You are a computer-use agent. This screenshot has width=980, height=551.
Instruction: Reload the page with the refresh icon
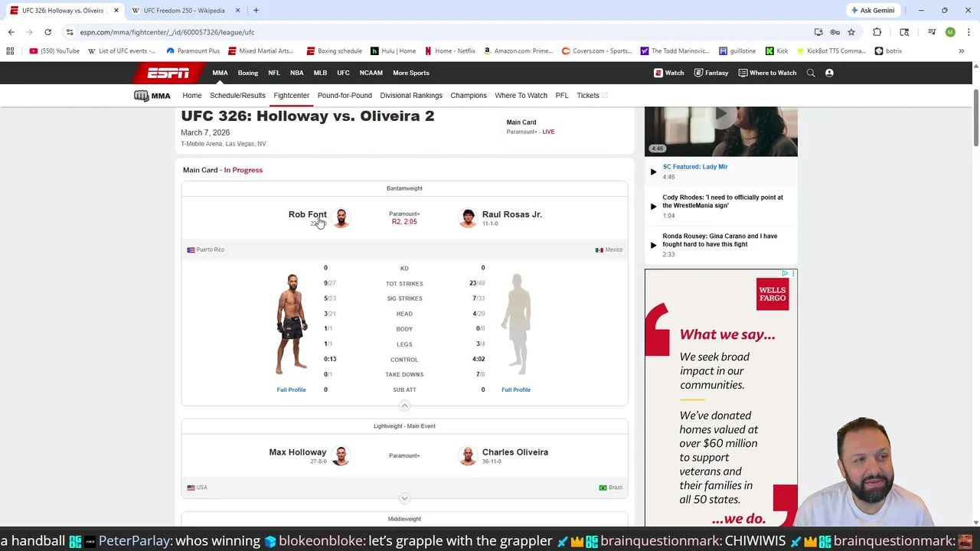point(47,32)
